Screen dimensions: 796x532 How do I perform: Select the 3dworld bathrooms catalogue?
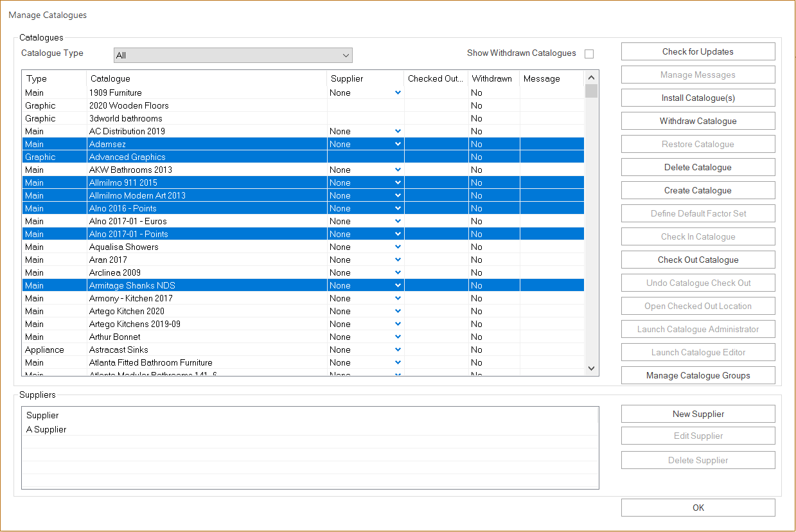(x=303, y=118)
